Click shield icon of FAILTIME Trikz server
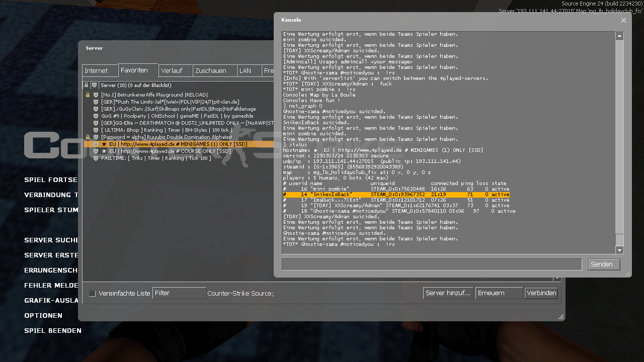Image resolution: width=644 pixels, height=362 pixels. pos(96,158)
